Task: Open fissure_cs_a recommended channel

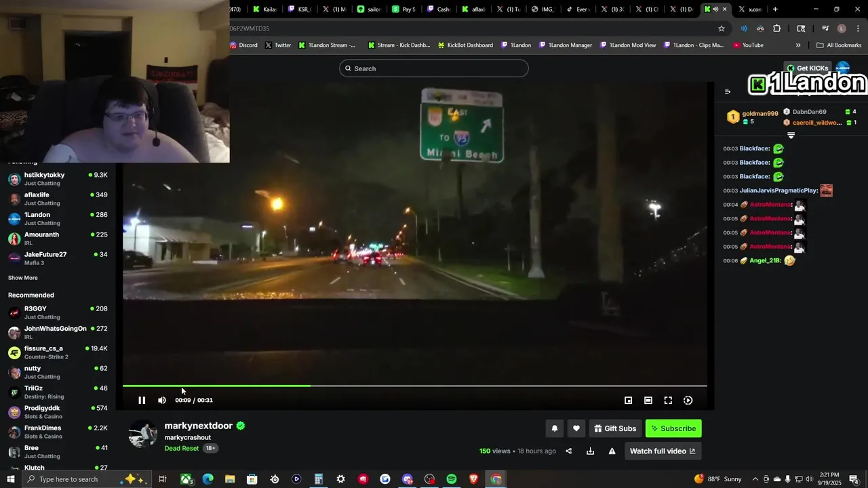Action: point(58,352)
